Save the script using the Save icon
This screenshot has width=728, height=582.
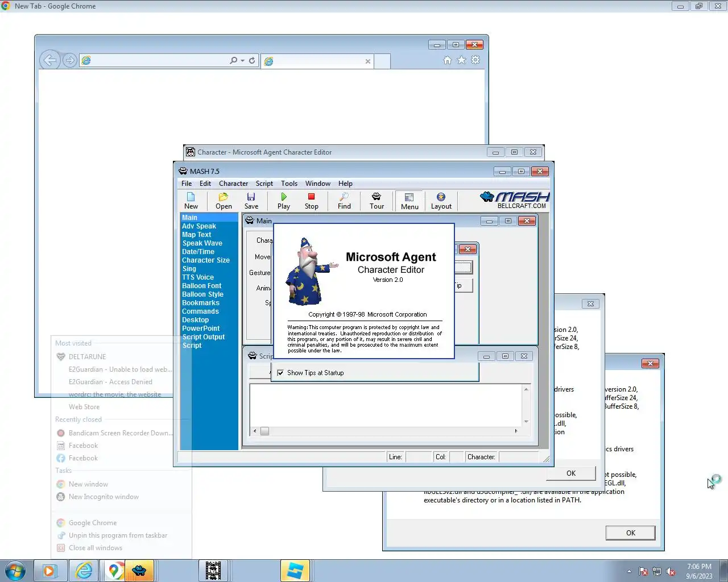point(251,201)
